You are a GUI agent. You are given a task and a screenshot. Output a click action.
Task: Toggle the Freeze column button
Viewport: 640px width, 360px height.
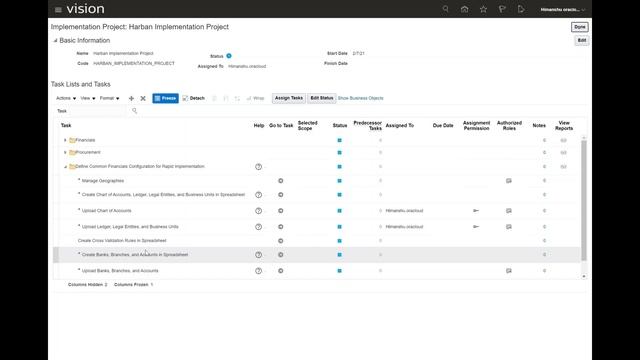pyautogui.click(x=165, y=98)
